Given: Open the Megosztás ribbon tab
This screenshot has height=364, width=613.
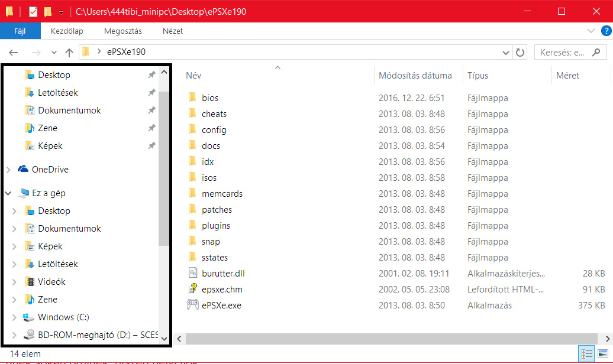Looking at the screenshot, I should click(122, 31).
